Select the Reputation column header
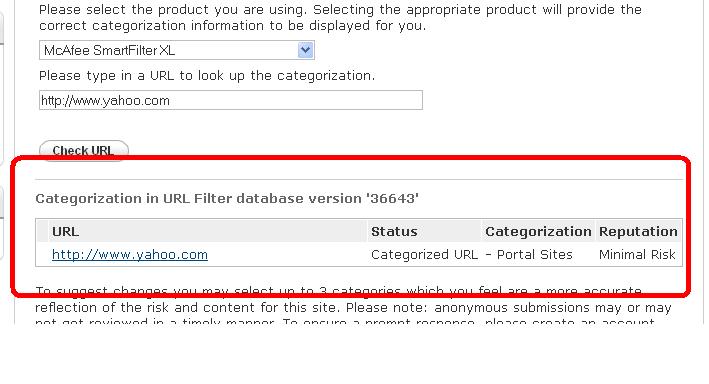This screenshot has height=384, width=709. click(x=638, y=232)
